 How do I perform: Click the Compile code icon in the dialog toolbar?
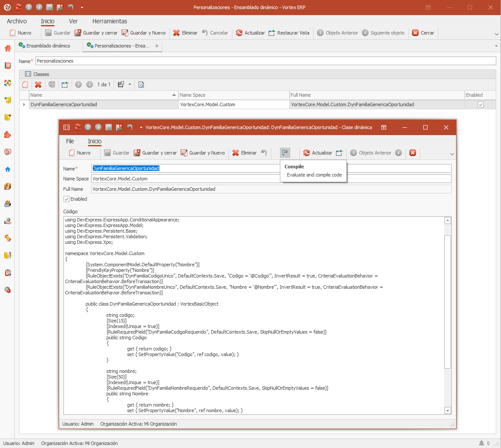point(285,153)
